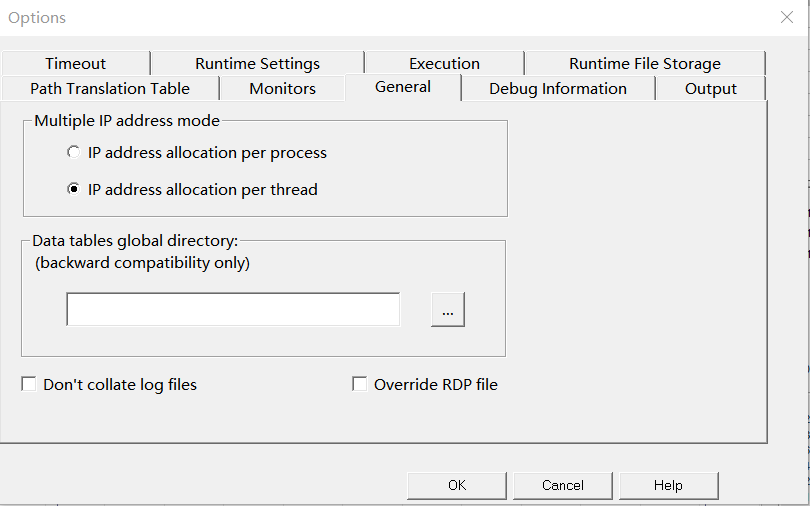Select the General tab

point(403,87)
